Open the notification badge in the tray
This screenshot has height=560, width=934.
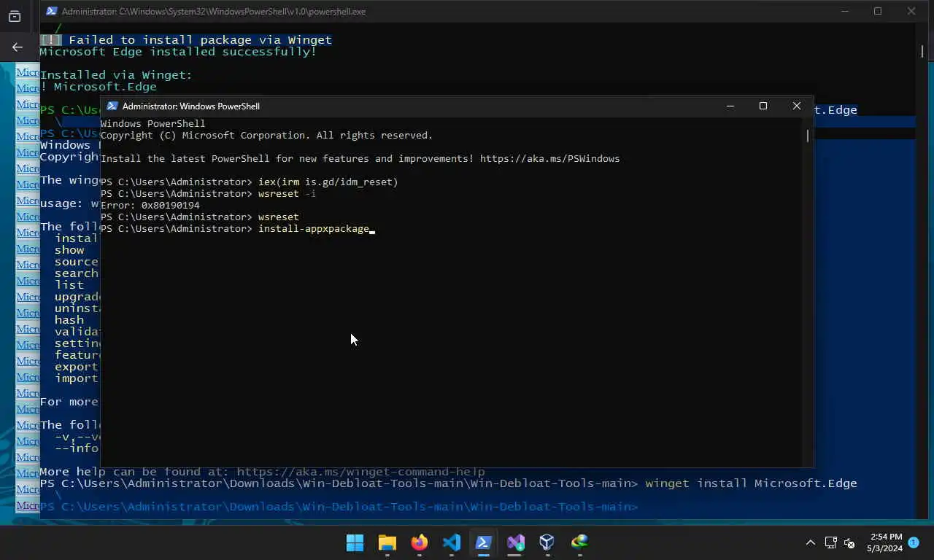pyautogui.click(x=914, y=542)
